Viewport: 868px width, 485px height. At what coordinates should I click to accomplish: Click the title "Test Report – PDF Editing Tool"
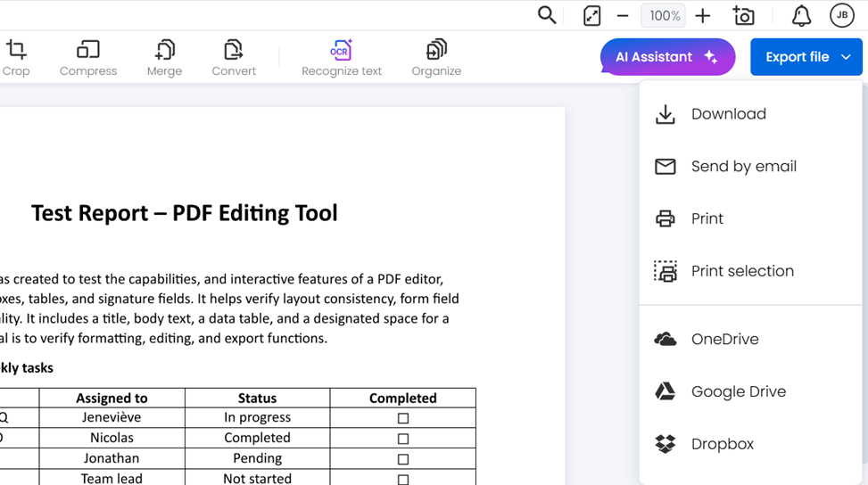pos(185,213)
